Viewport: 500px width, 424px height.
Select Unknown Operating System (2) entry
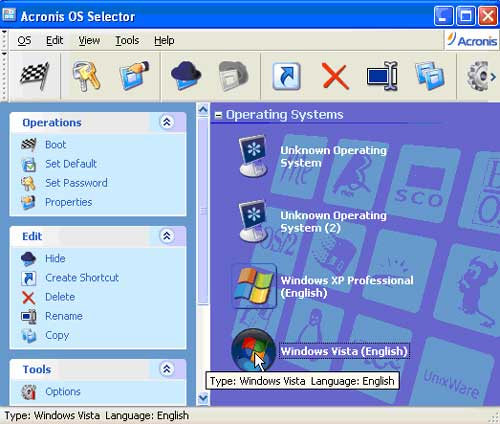coord(313,221)
